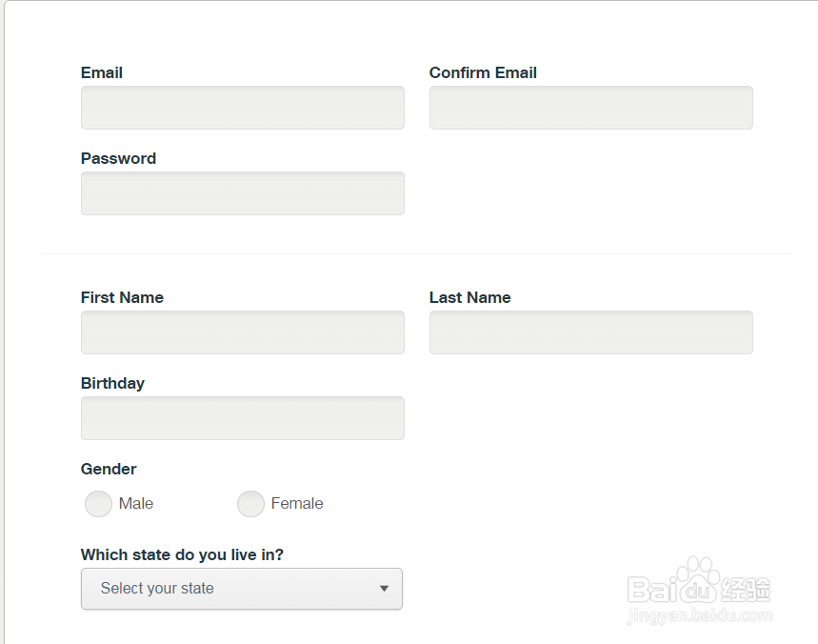Focus the Last Name text box
This screenshot has width=818, height=644.
[591, 332]
